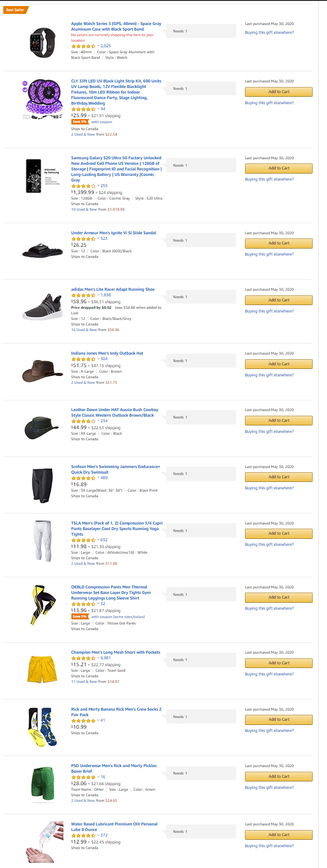Viewport: 327px width, 868px height.
Task: Add adidas Lite Racer shoe to cart
Action: click(279, 300)
